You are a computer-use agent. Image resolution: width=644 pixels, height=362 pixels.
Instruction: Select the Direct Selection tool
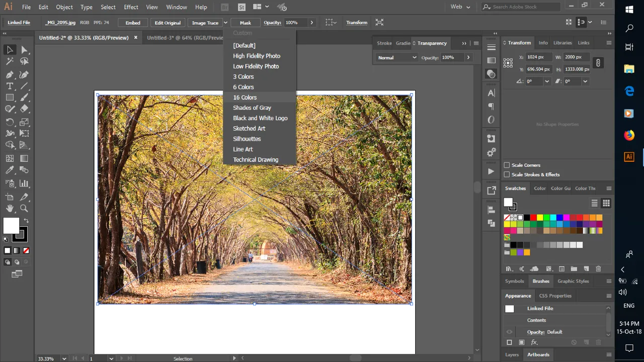(24, 50)
